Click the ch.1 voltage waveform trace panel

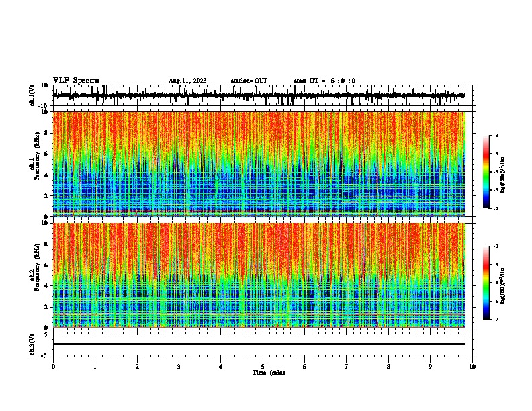(x=263, y=95)
